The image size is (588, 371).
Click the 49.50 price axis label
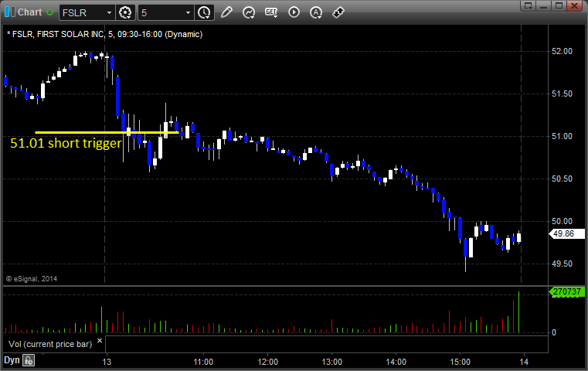pyautogui.click(x=563, y=264)
